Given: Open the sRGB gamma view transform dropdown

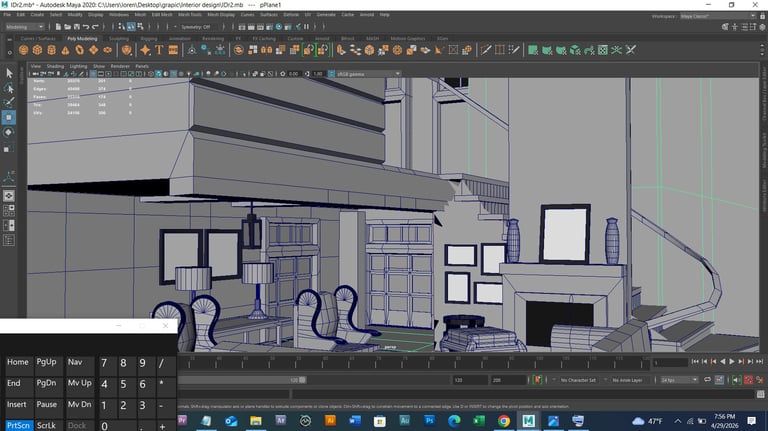Looking at the screenshot, I should pyautogui.click(x=368, y=74).
